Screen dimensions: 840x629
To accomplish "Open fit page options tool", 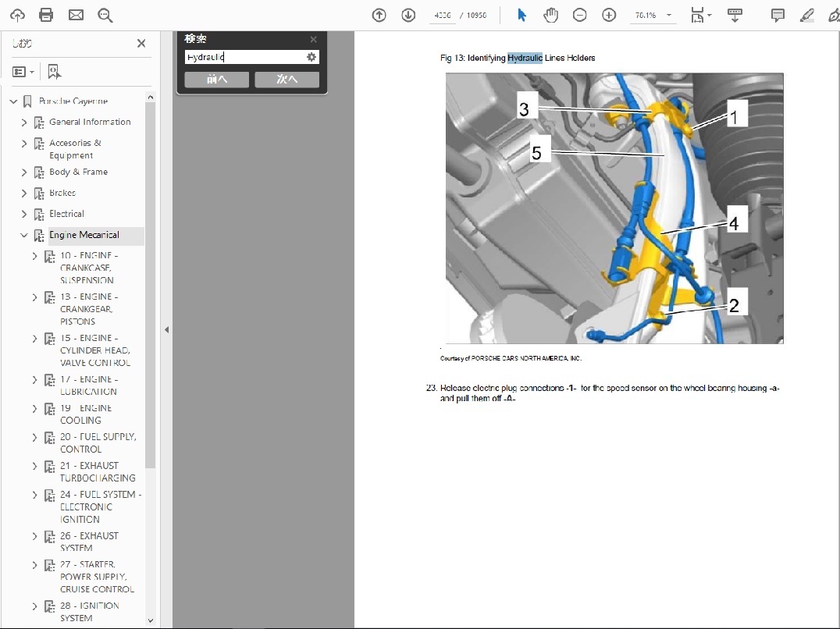I will point(700,15).
